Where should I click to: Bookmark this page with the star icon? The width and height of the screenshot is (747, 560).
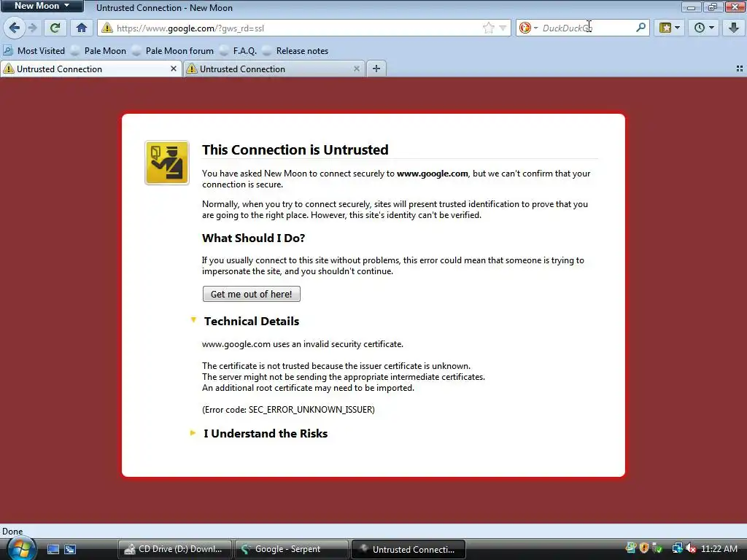[488, 28]
